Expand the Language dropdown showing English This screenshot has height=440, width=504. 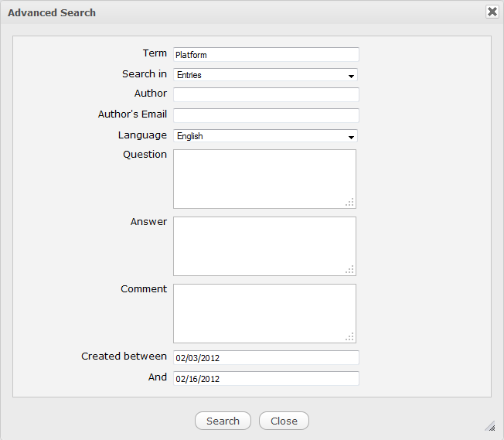(x=265, y=136)
